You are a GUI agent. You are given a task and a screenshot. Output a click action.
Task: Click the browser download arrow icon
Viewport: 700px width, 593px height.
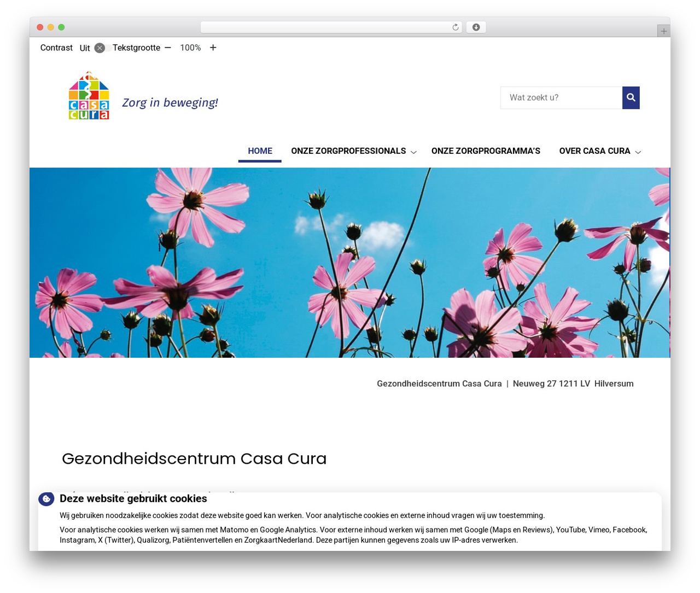coord(476,27)
